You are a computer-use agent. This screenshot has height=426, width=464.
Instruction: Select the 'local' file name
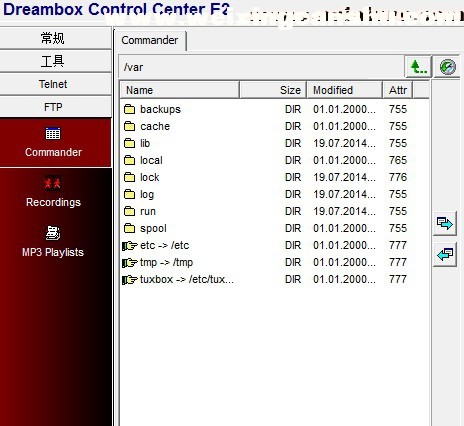click(x=151, y=160)
